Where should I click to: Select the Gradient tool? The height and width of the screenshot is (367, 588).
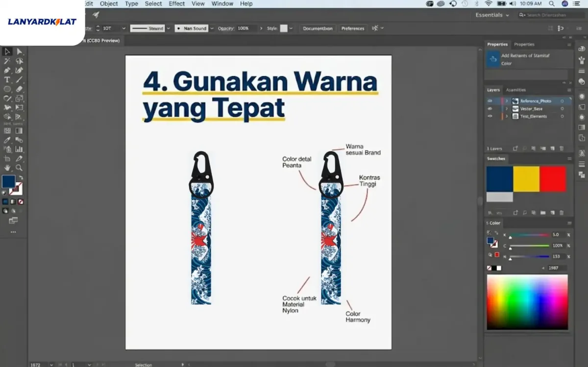[x=20, y=131]
